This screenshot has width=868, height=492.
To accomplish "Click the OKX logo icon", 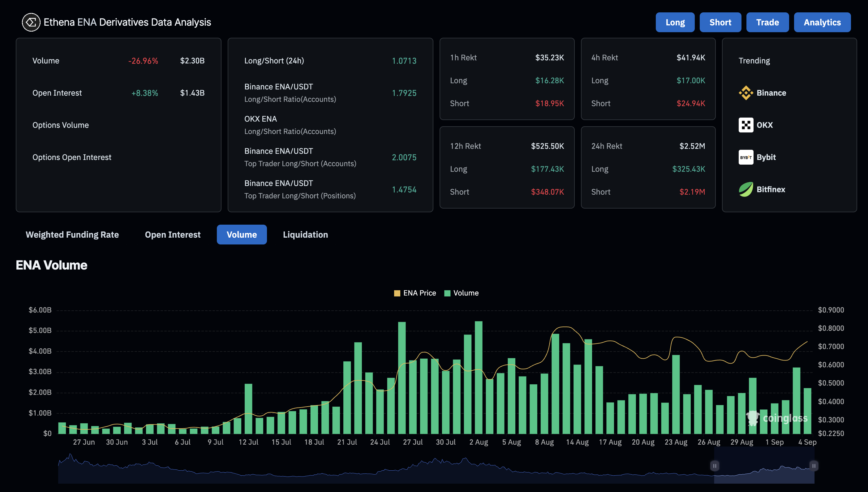I will coord(746,125).
